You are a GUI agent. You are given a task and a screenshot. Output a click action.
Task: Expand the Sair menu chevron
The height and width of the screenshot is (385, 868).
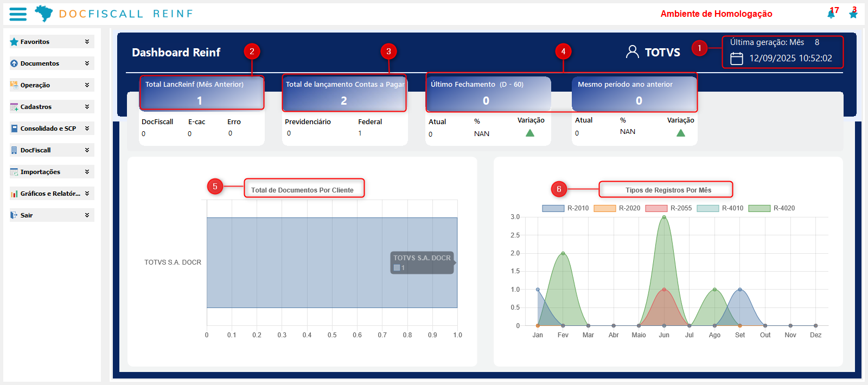[x=87, y=215]
